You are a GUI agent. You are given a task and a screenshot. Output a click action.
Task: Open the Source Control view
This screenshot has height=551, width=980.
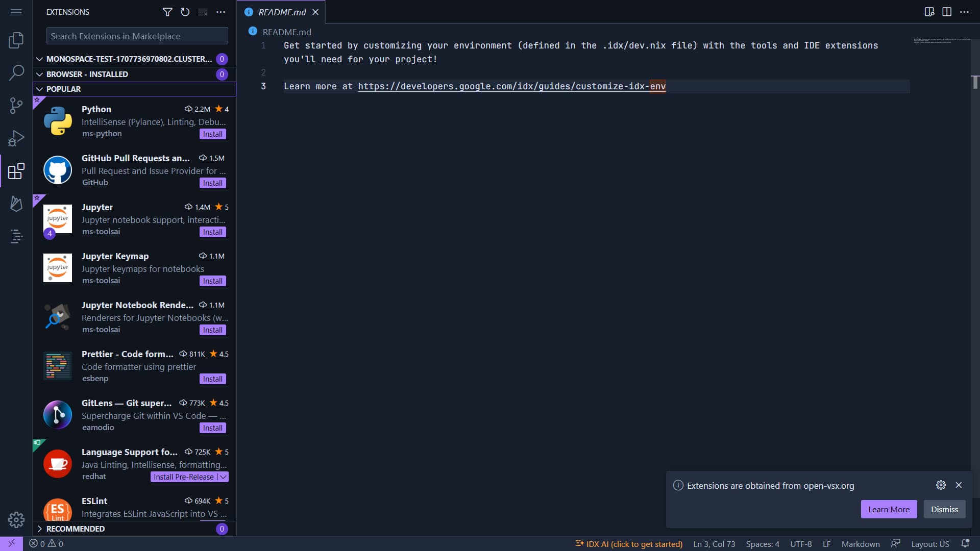[x=16, y=106]
